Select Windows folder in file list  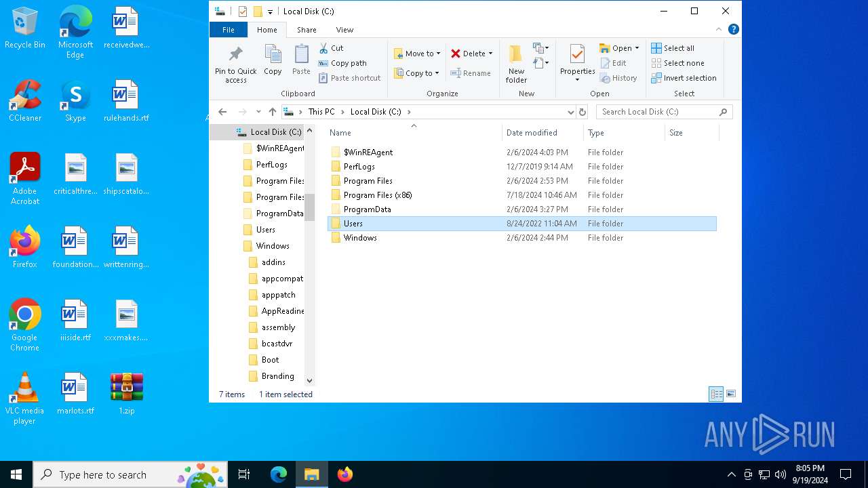pyautogui.click(x=521, y=238)
